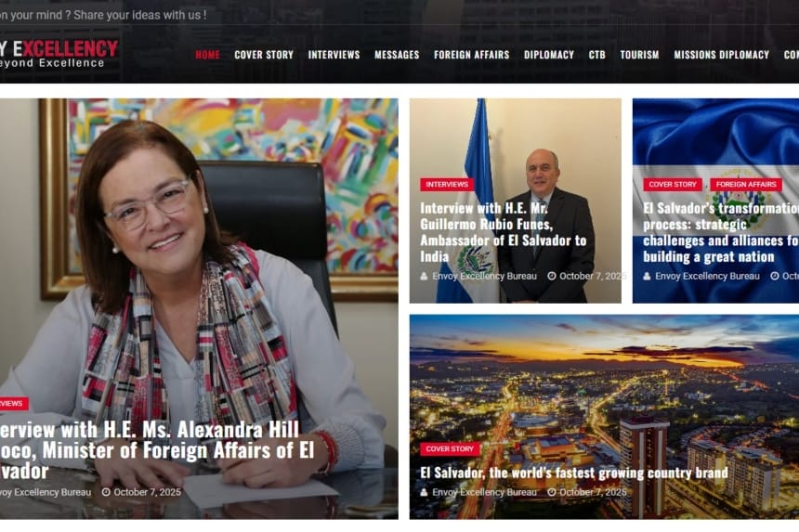Open the Home menu item
This screenshot has height=532, width=799.
coord(207,55)
